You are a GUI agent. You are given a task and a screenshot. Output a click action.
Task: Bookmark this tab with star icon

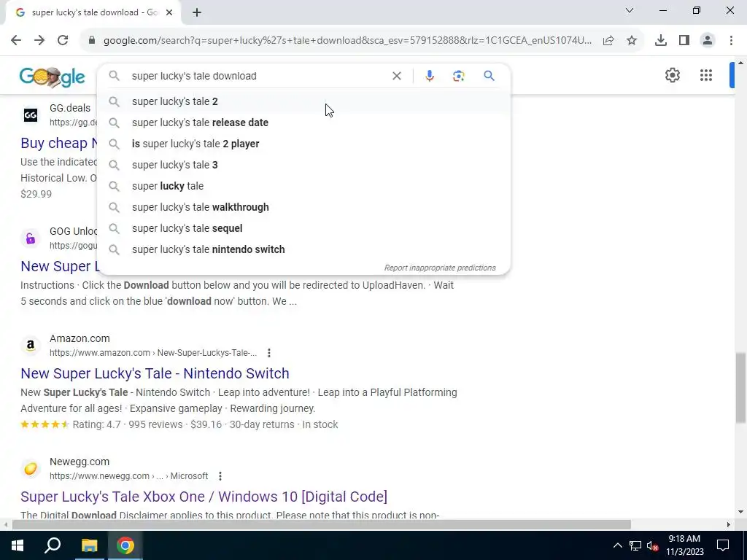[x=632, y=41]
